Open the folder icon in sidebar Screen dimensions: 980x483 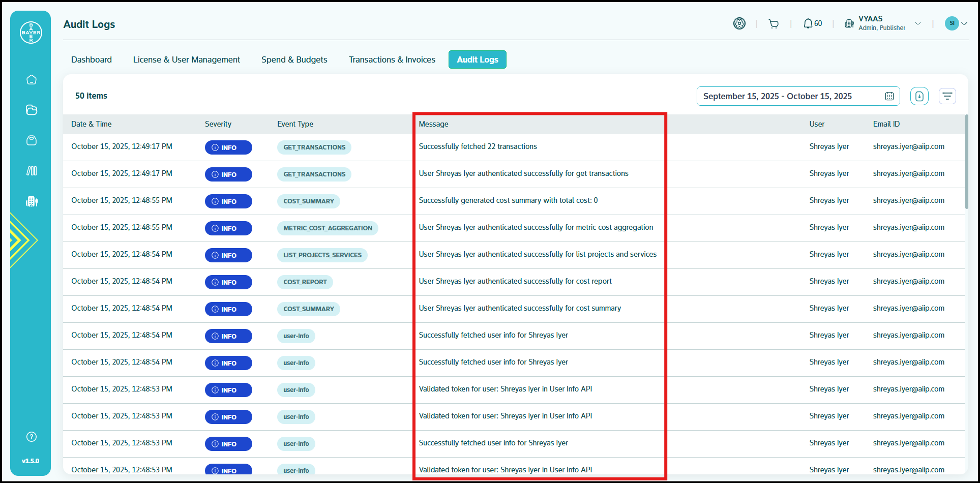(x=32, y=110)
